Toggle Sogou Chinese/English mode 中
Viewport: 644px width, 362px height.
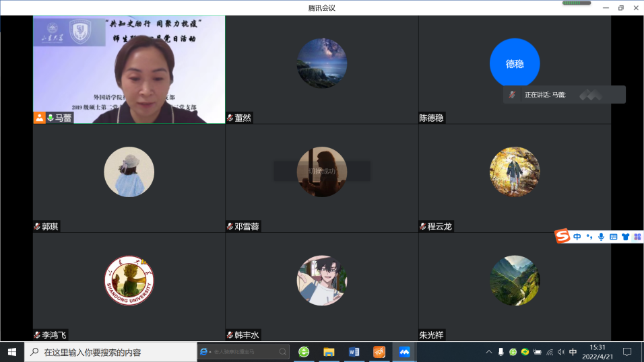577,237
